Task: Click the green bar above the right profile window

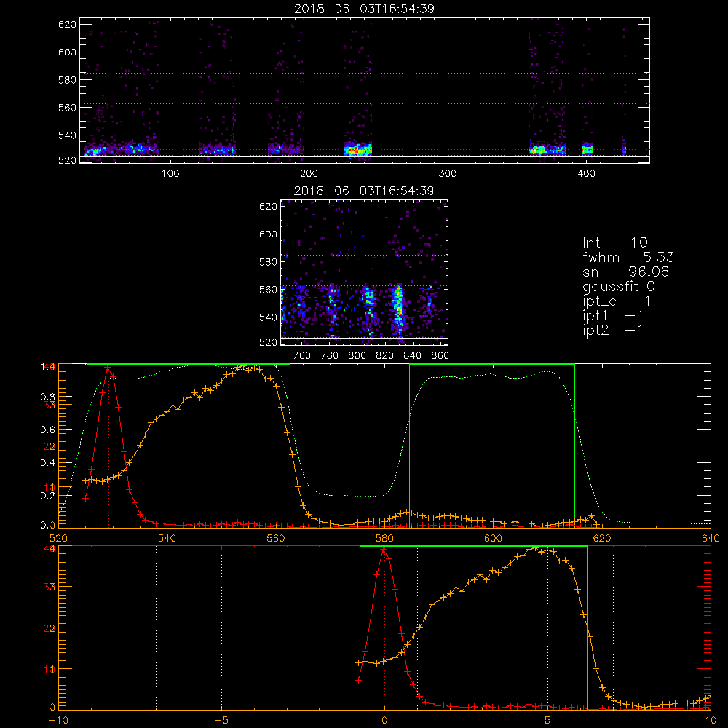Action: [492, 365]
